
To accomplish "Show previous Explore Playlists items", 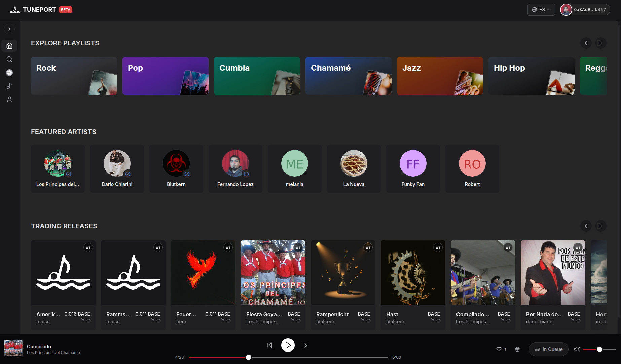I will (x=586, y=43).
